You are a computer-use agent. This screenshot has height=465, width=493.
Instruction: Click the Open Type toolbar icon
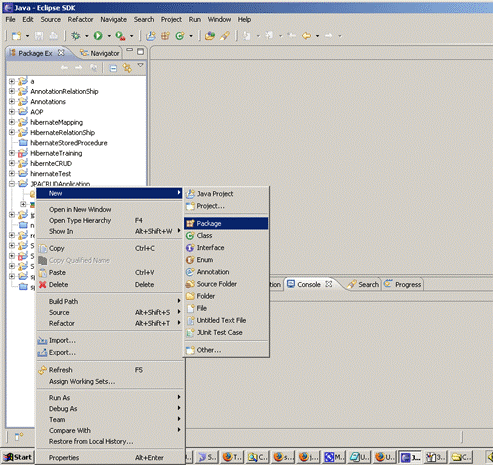[210, 36]
